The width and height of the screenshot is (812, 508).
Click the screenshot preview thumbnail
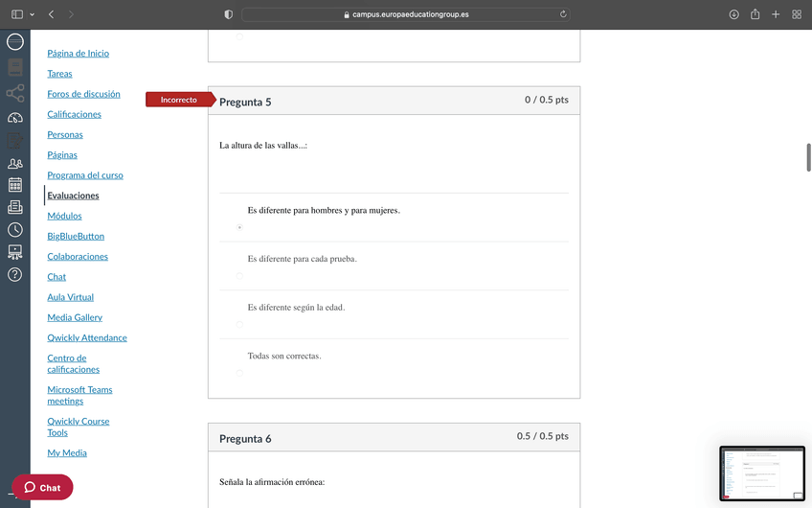click(762, 473)
